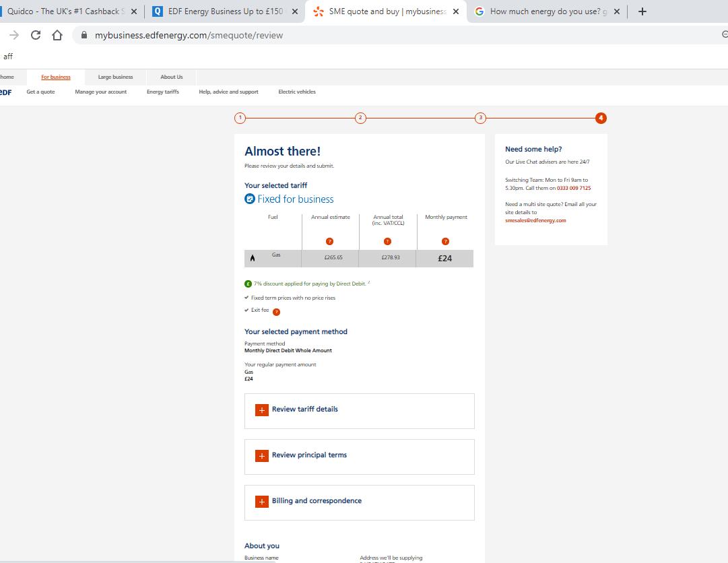
Task: Click 'Monthly Direct Debit Whole Amount' text
Action: [288, 350]
